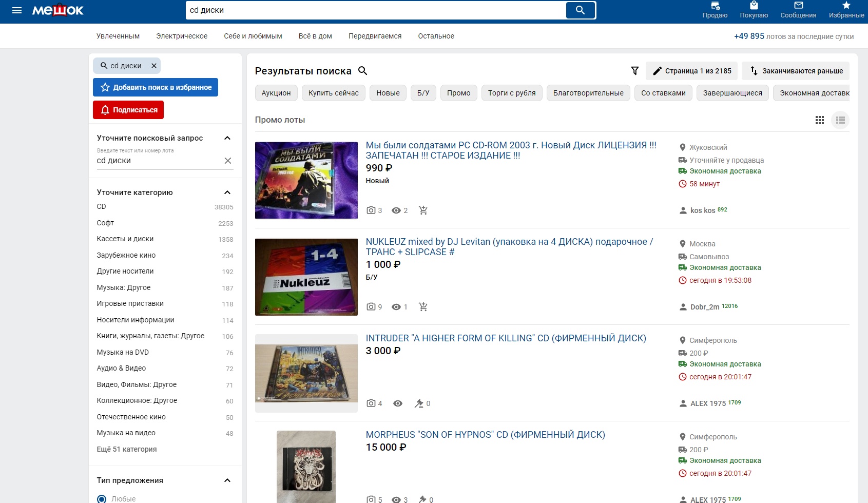
Task: Click the views eye icon on NUKLEUZ lot
Action: coord(396,307)
